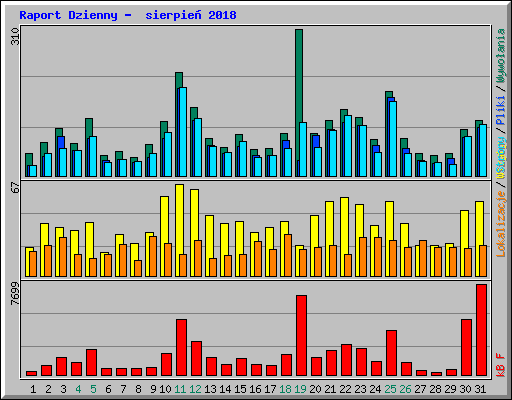Image resolution: width=512 pixels, height=400 pixels.
Task: Click the cyan bar for day 25
Action: coord(393,139)
